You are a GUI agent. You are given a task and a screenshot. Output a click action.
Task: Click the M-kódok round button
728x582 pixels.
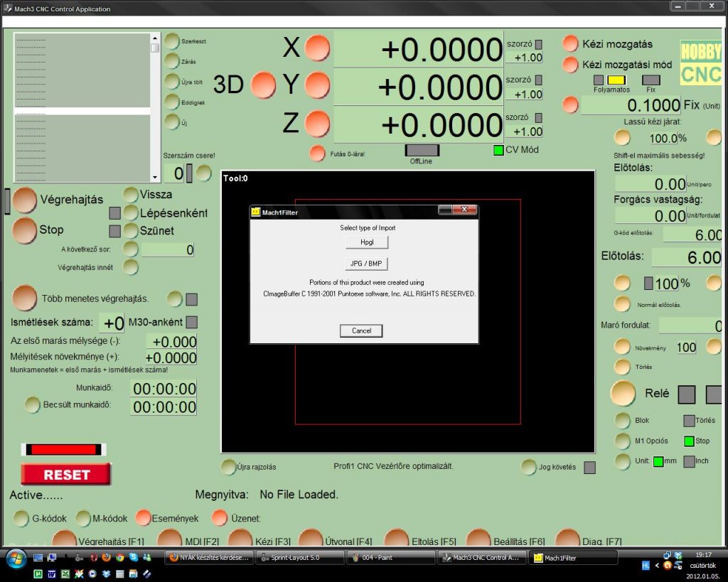click(82, 519)
